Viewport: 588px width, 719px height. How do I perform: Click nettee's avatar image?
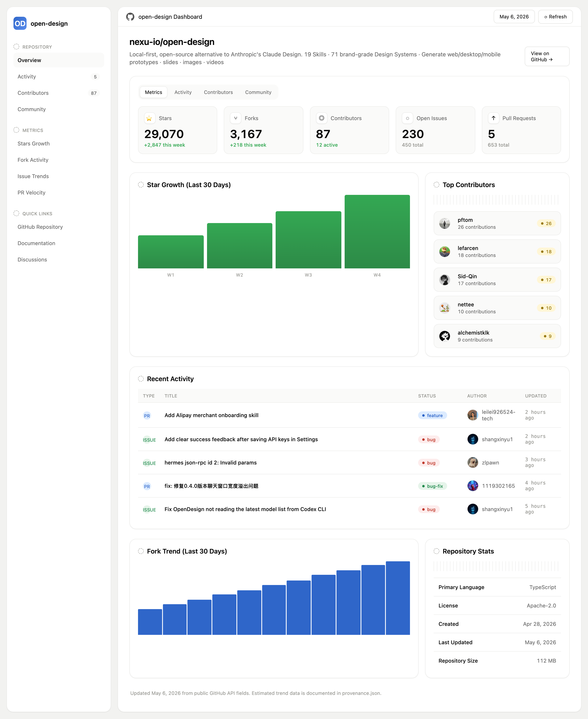coord(445,308)
